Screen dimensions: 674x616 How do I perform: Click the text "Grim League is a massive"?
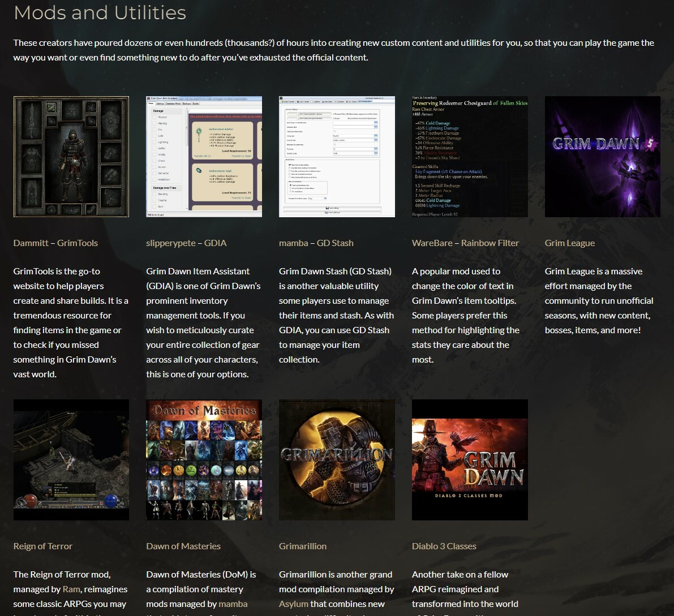594,272
